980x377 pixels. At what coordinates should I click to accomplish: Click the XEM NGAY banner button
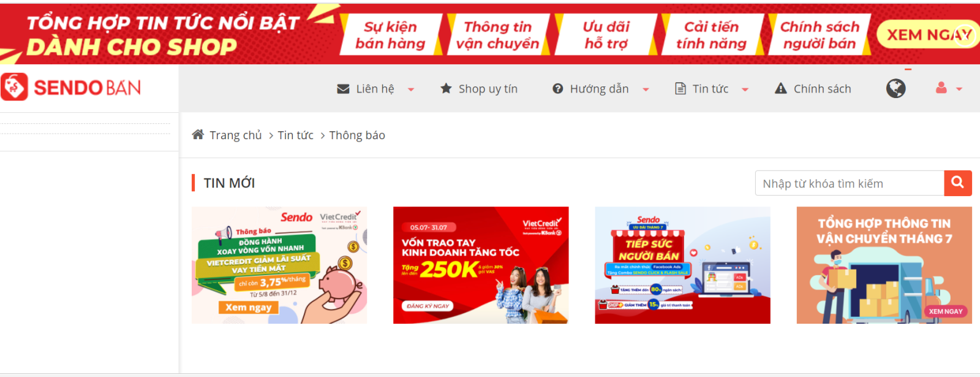click(x=928, y=35)
